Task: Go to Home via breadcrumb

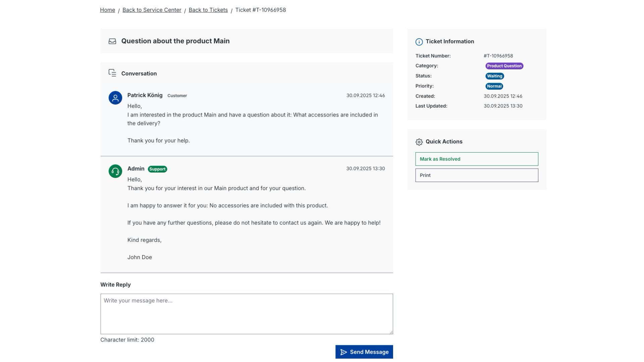Action: tap(107, 10)
